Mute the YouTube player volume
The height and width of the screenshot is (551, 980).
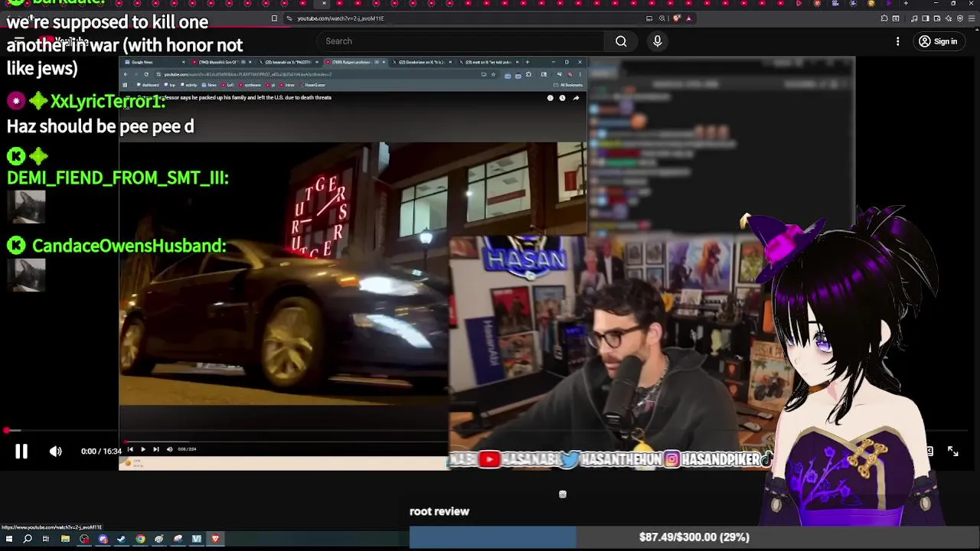point(56,452)
